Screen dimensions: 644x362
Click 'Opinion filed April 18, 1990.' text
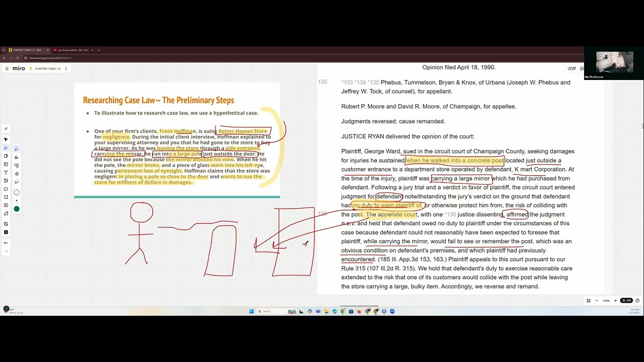(459, 67)
